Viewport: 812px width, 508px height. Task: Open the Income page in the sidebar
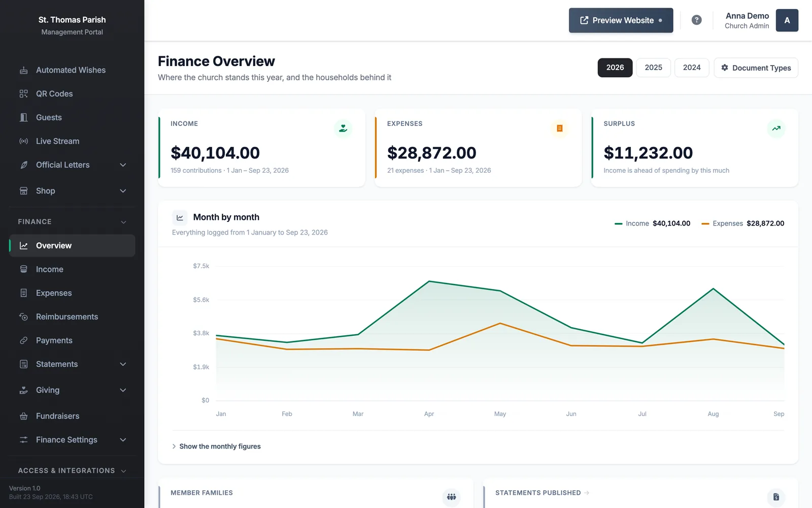pyautogui.click(x=72, y=269)
